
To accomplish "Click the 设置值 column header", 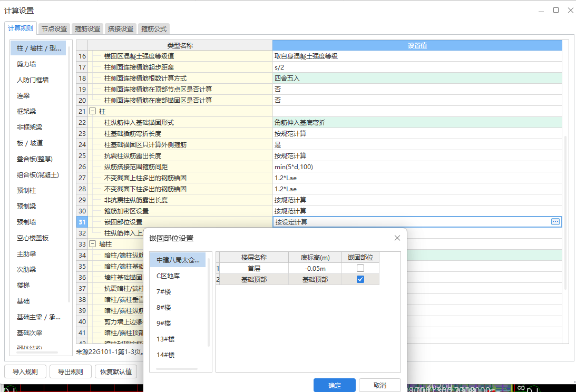I will tap(417, 45).
